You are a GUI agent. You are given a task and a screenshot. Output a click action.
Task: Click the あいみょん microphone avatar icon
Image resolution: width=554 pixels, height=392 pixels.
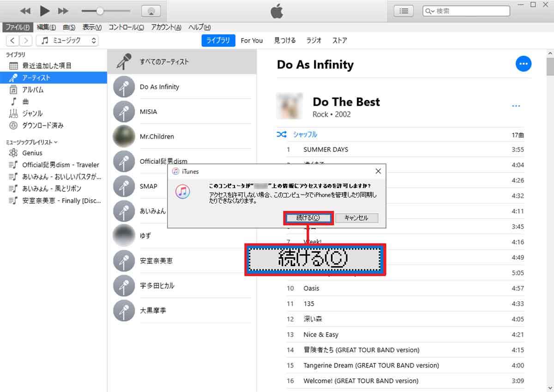point(124,211)
